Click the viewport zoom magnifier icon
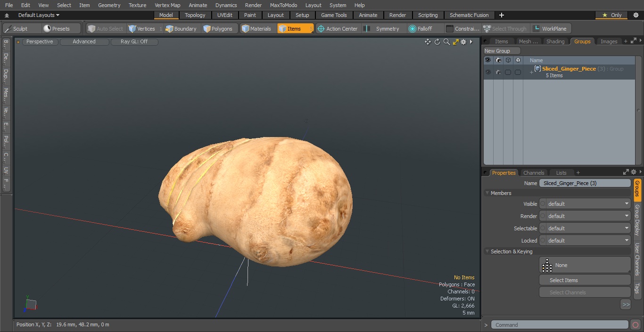 [446, 42]
